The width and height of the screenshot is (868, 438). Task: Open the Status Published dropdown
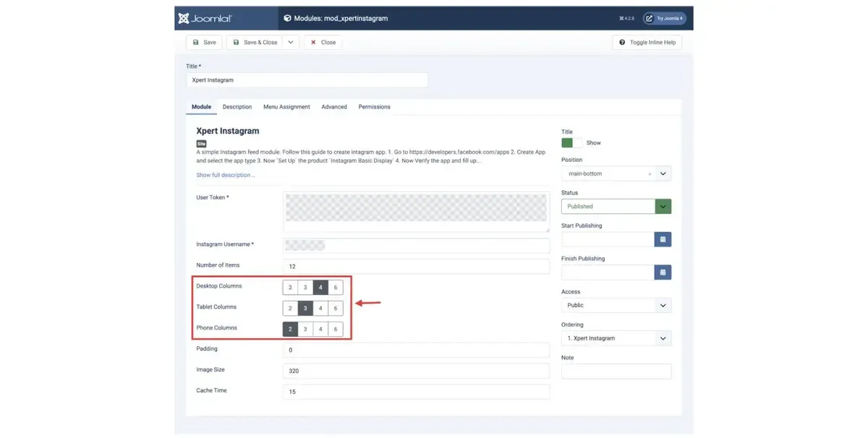[x=616, y=207]
